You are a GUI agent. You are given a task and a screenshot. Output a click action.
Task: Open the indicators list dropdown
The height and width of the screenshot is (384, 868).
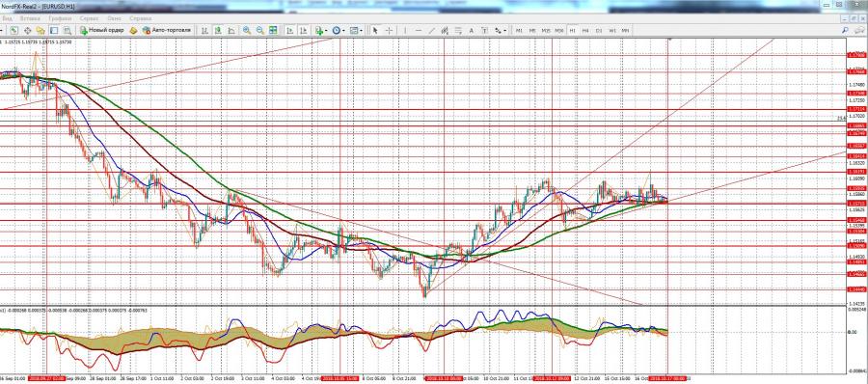point(321,31)
